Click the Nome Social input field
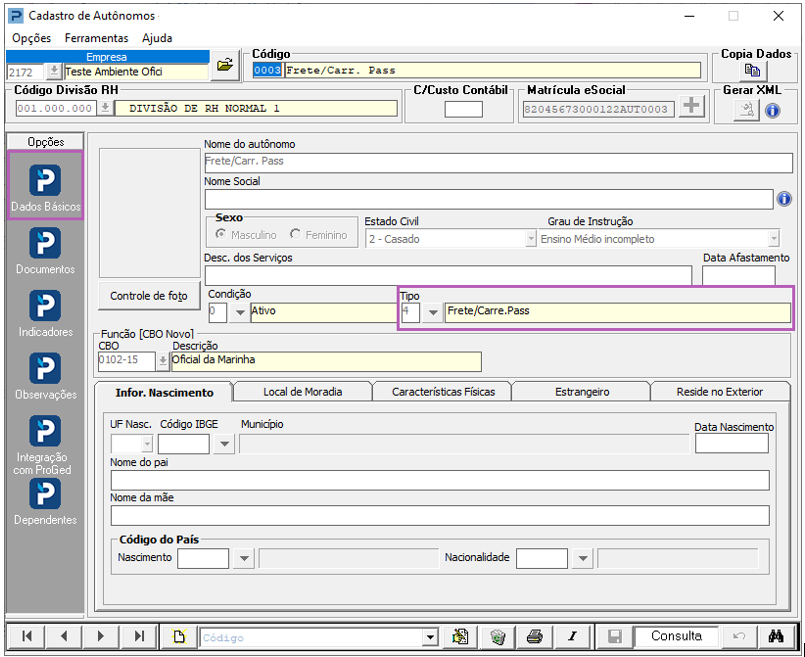 (489, 199)
